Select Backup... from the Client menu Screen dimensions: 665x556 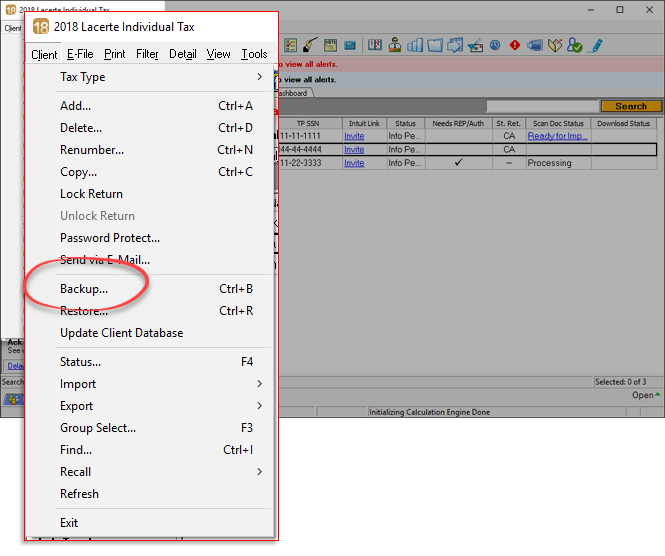[84, 289]
